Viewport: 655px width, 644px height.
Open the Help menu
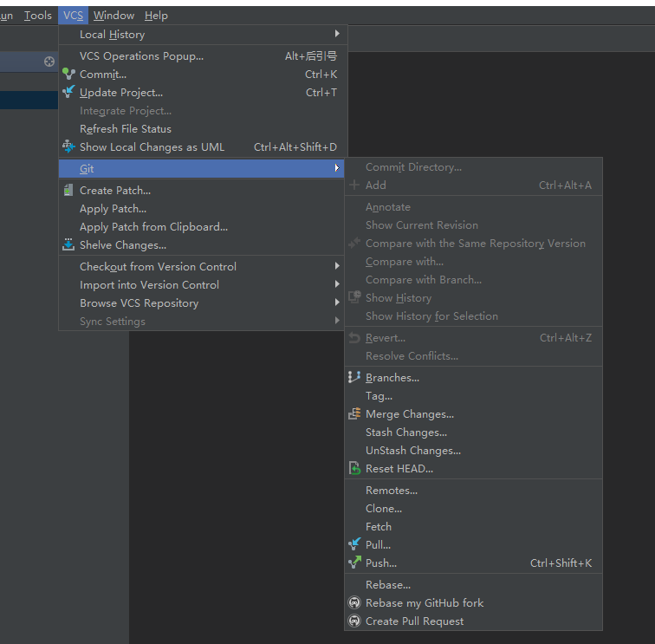(x=156, y=16)
